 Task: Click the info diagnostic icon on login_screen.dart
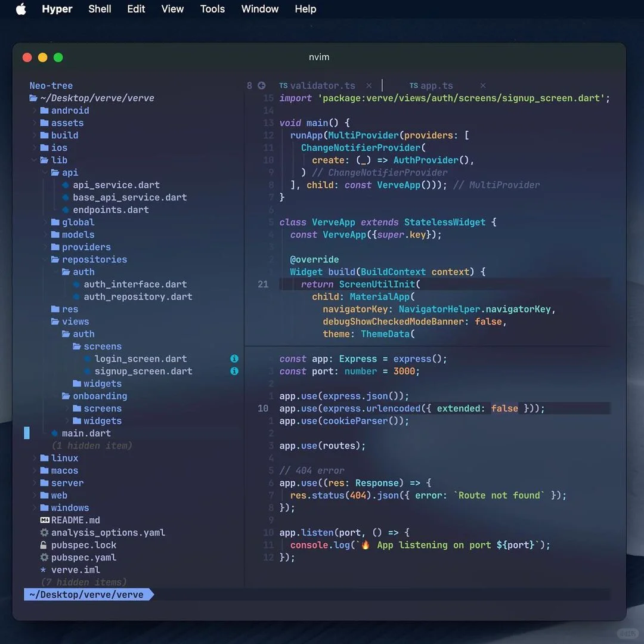(x=234, y=358)
